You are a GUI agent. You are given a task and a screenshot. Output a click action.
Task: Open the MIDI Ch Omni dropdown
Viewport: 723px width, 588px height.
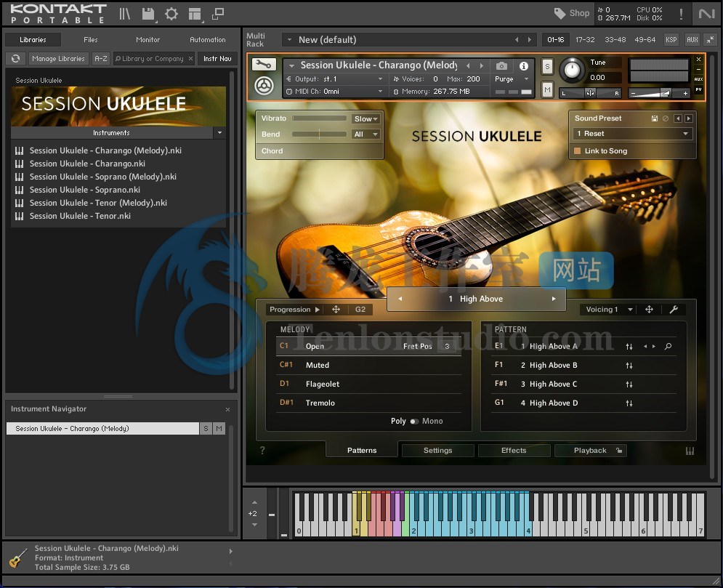[334, 92]
